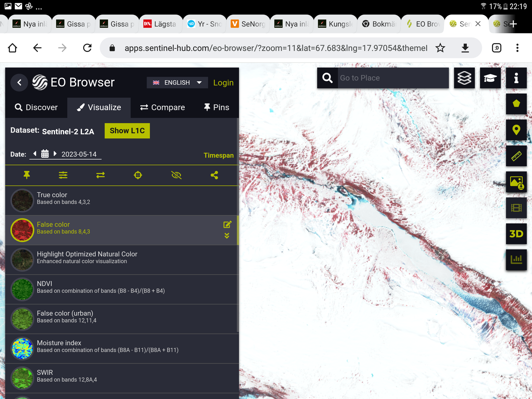Screen dimensions: 532x399
Task: Close the active Sentinel tab
Action: coord(478,24)
